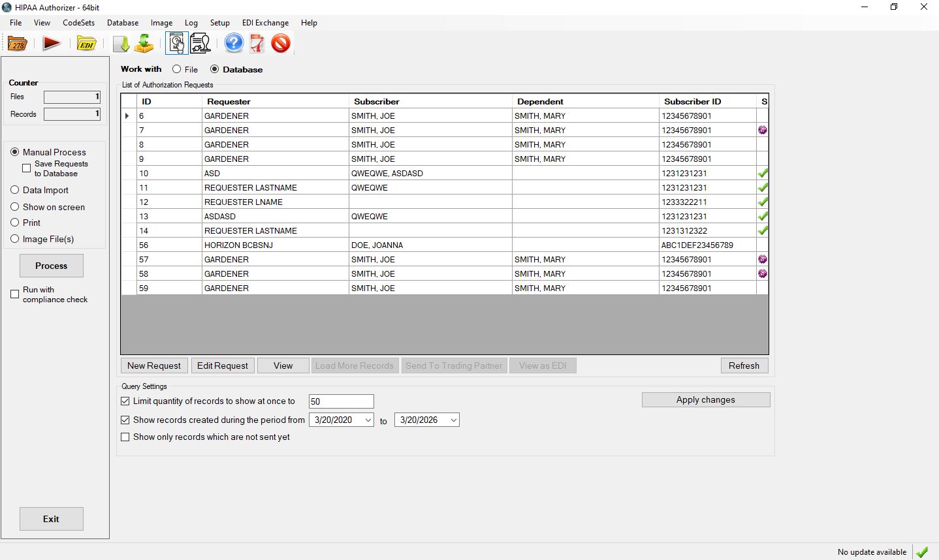Click the record limit field showing 50
The width and height of the screenshot is (939, 560).
(x=342, y=401)
